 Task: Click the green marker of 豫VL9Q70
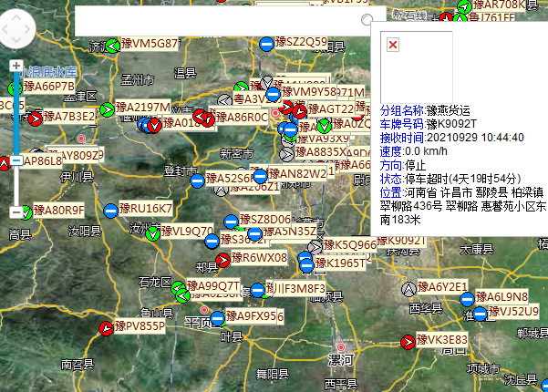(x=152, y=232)
